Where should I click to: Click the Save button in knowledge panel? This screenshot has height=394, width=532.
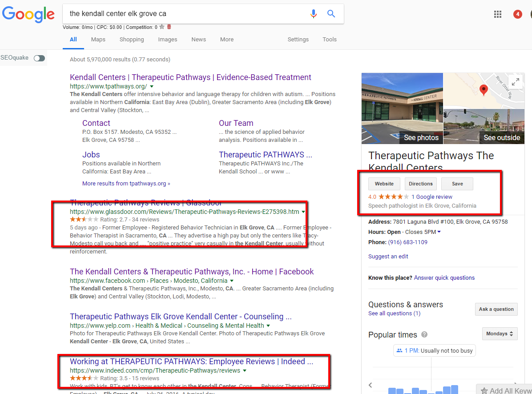[457, 184]
